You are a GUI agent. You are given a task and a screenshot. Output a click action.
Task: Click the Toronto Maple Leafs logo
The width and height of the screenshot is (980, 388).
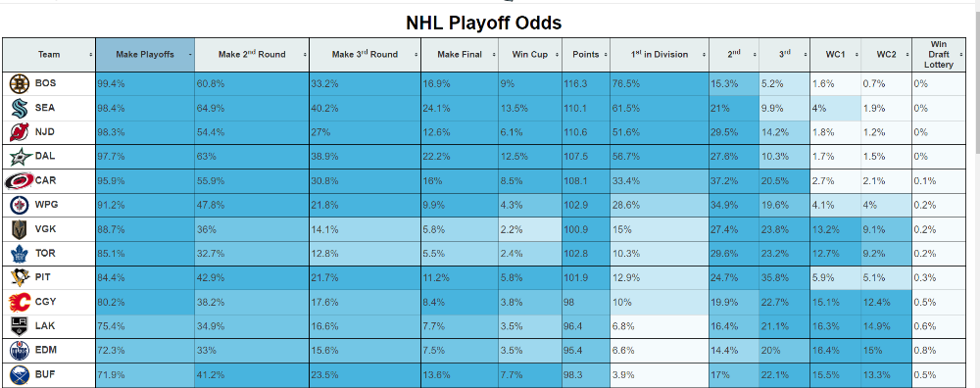(20, 254)
